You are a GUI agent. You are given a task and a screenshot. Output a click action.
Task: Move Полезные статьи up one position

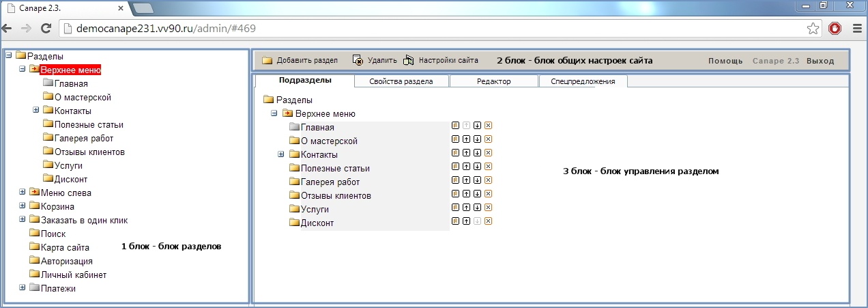(x=466, y=167)
